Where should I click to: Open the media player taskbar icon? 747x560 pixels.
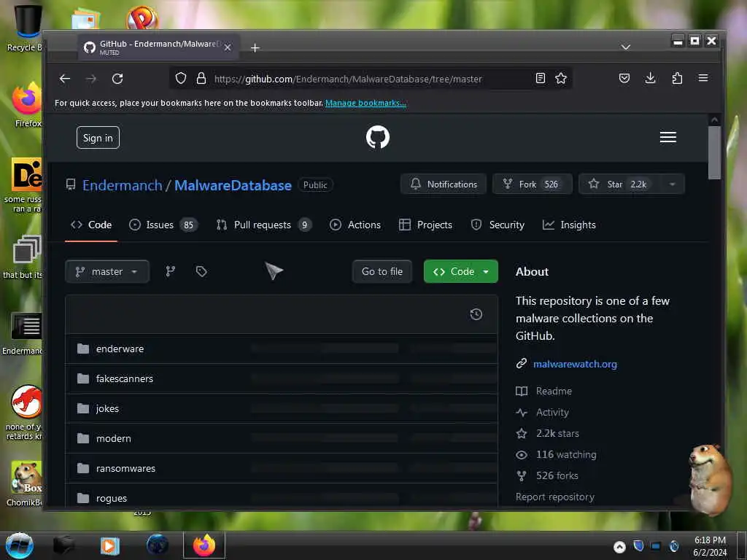click(x=109, y=545)
